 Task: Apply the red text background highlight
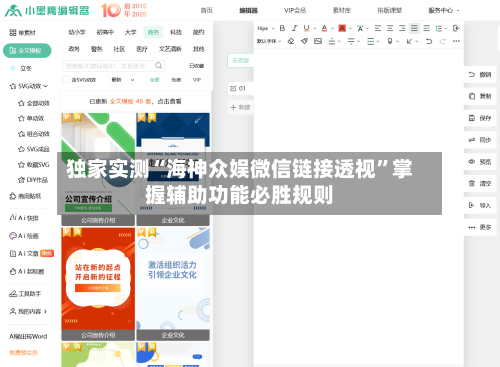(342, 28)
